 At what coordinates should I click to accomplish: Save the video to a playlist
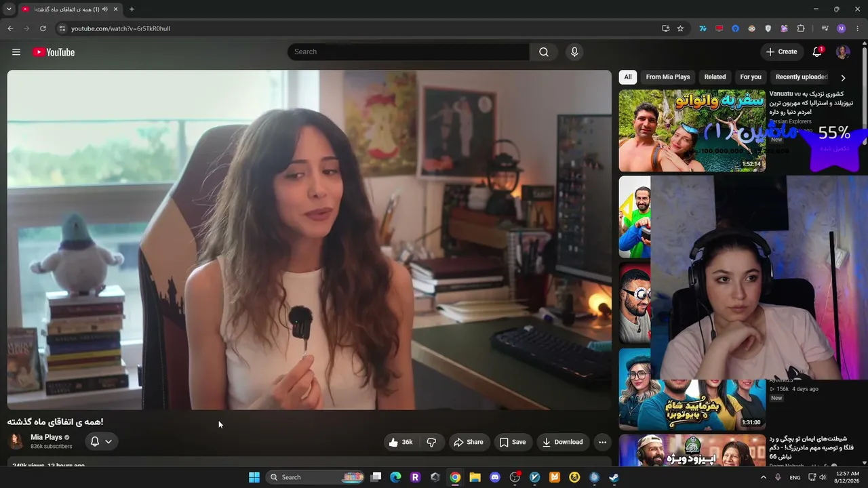513,442
